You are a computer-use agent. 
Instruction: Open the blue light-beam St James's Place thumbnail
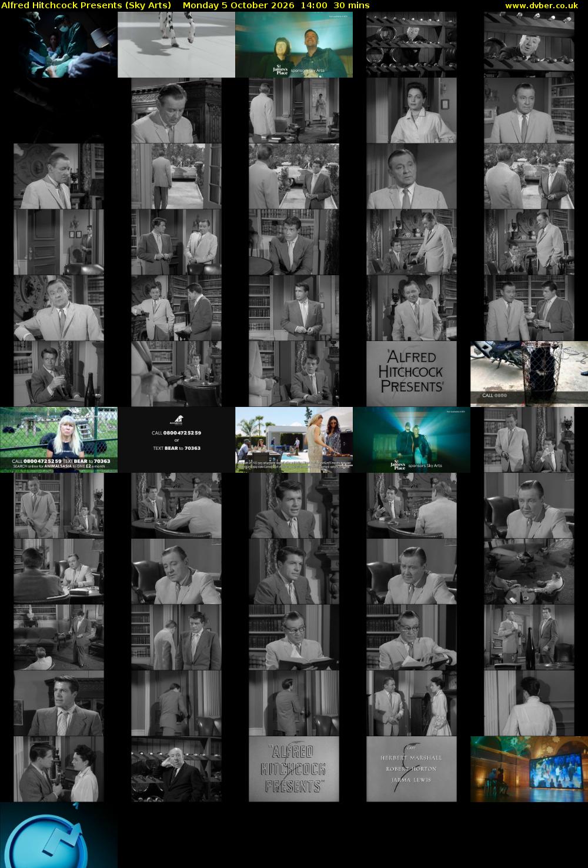click(412, 440)
